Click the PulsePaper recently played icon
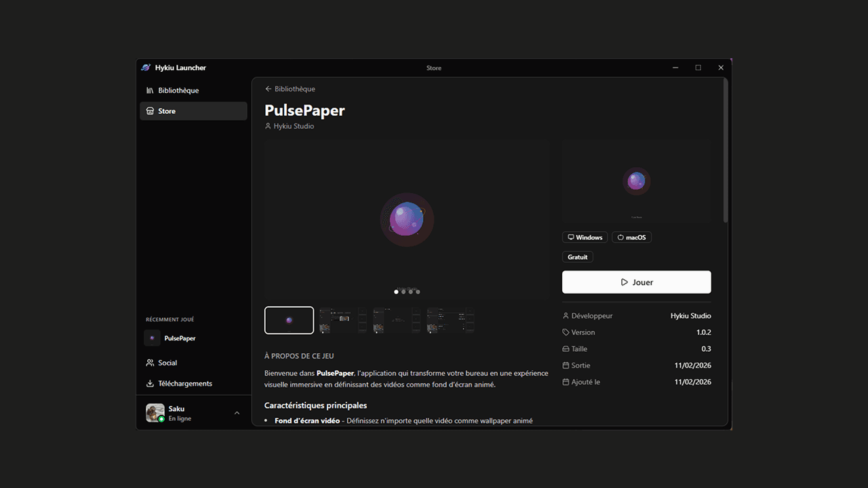Screen dimensions: 868x488 click(152, 338)
